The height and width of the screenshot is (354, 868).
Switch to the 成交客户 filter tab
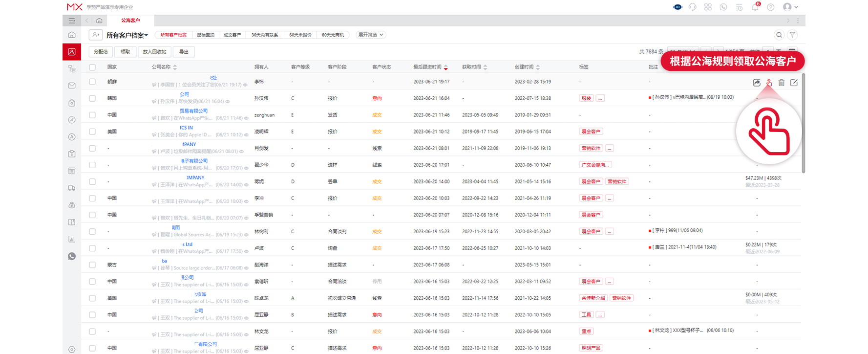click(232, 35)
